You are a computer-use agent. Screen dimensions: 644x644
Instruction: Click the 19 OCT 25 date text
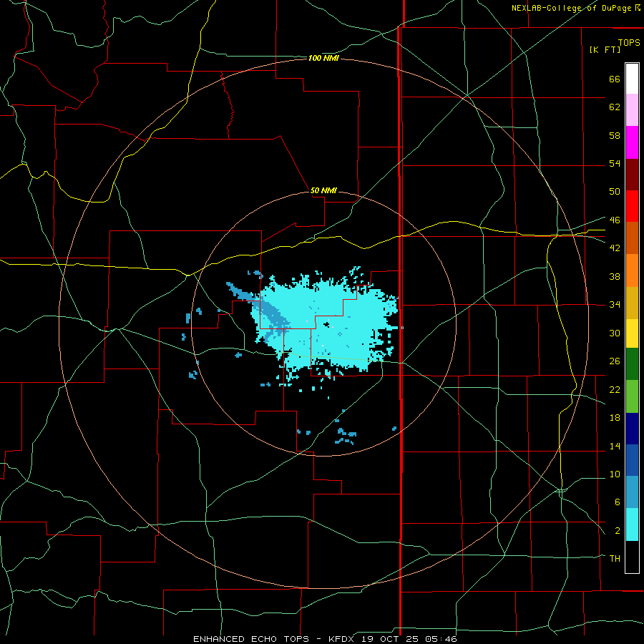[391, 639]
